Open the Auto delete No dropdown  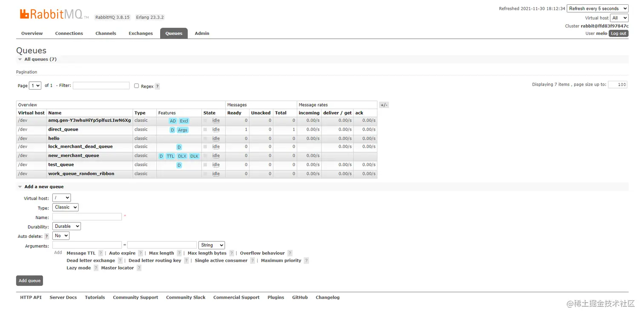tap(61, 236)
